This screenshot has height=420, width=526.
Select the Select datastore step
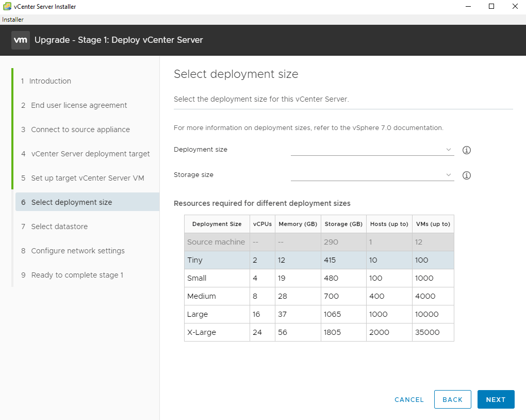(x=59, y=227)
